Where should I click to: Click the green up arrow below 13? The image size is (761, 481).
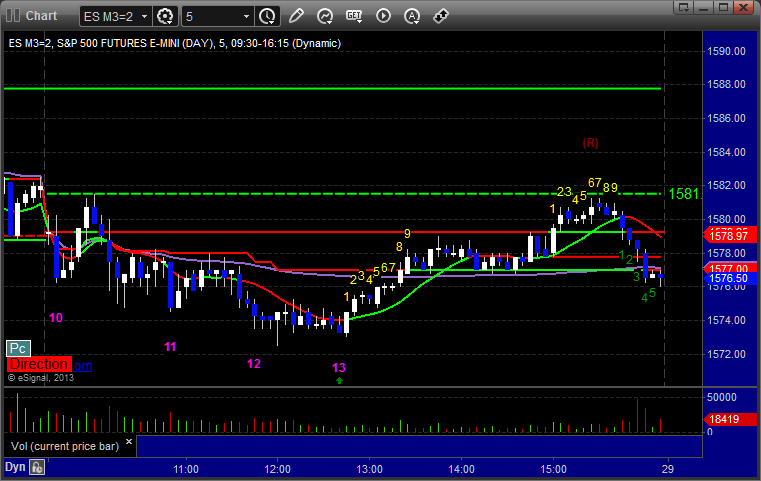click(339, 381)
